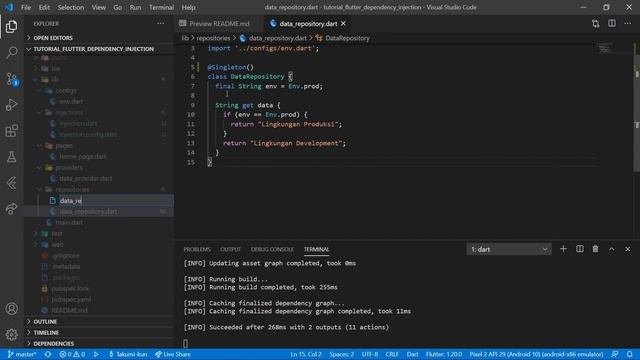Open the Run menu
The image size is (640, 360).
135,7
